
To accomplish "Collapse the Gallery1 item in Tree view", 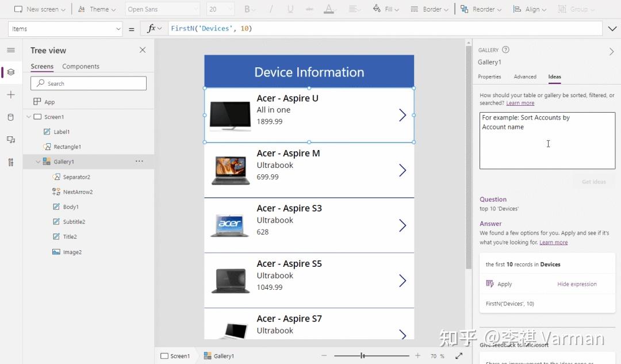I will [x=38, y=162].
